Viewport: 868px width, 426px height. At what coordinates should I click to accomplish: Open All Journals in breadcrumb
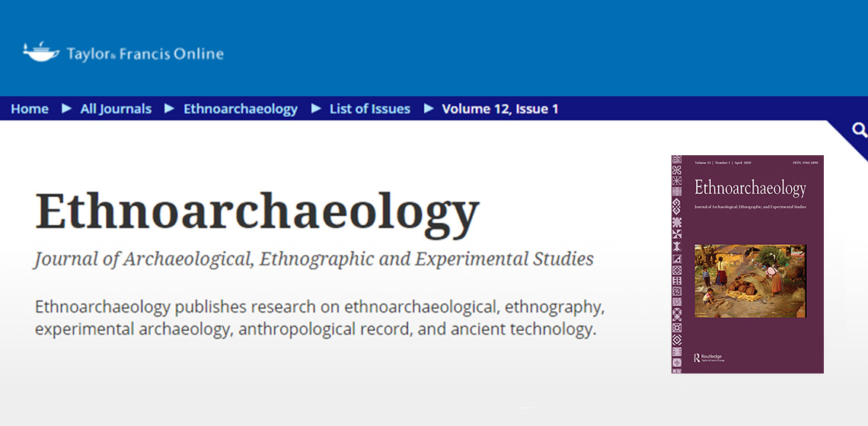click(116, 109)
